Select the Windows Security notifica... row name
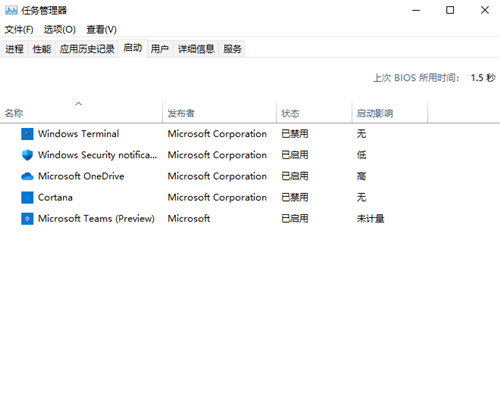 [x=97, y=155]
